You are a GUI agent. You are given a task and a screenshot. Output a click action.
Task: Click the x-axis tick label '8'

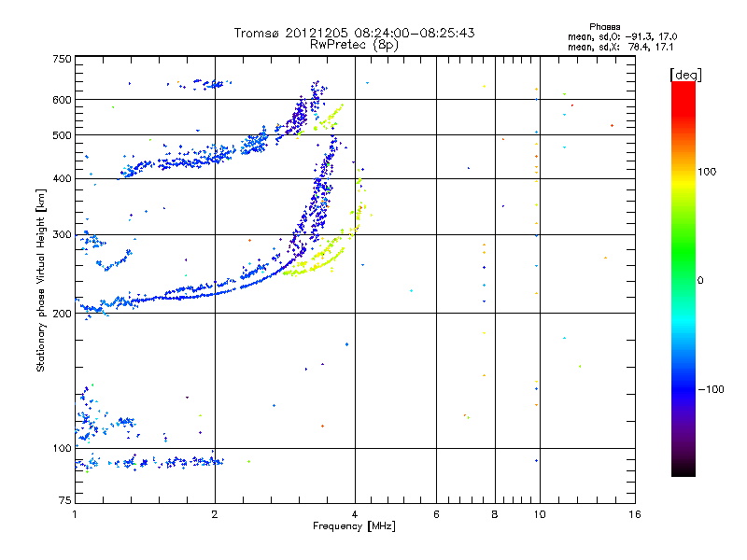click(x=495, y=514)
